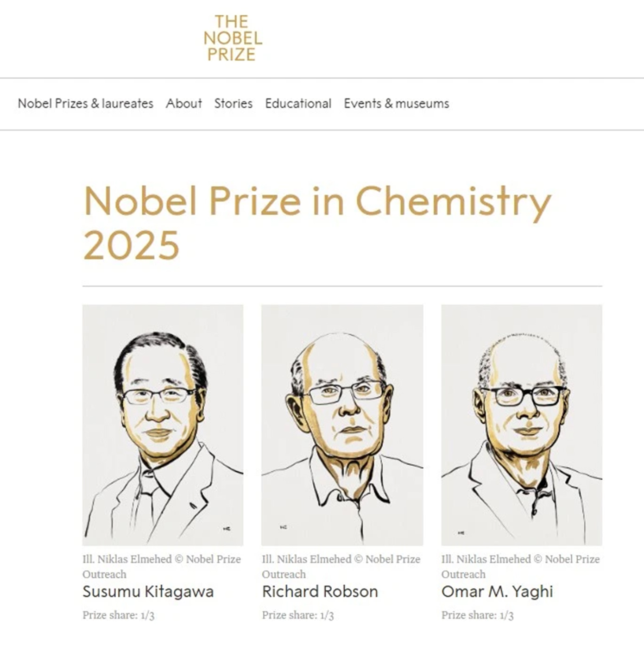Click the Susumu Kitagawa name link

click(148, 592)
